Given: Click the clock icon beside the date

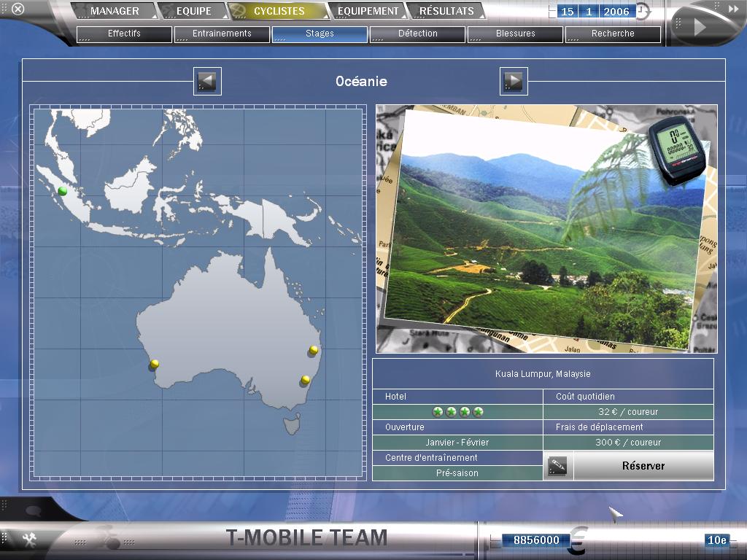Looking at the screenshot, I should point(643,12).
